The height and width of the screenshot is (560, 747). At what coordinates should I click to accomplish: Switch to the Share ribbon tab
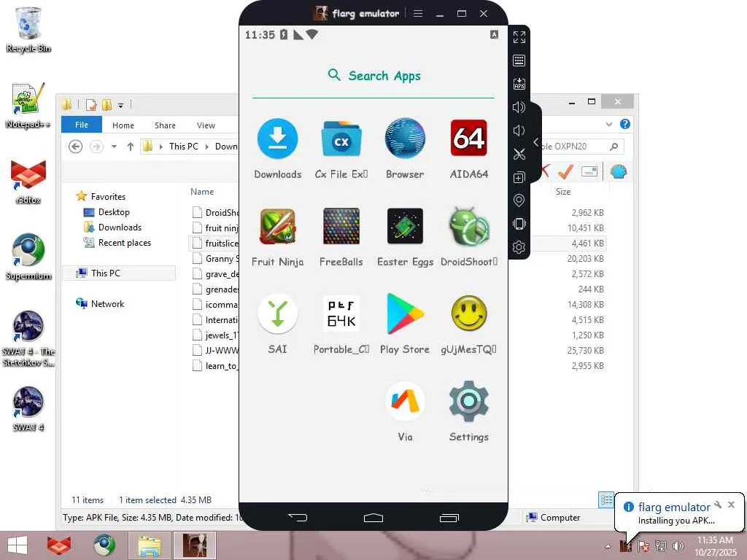tap(165, 125)
